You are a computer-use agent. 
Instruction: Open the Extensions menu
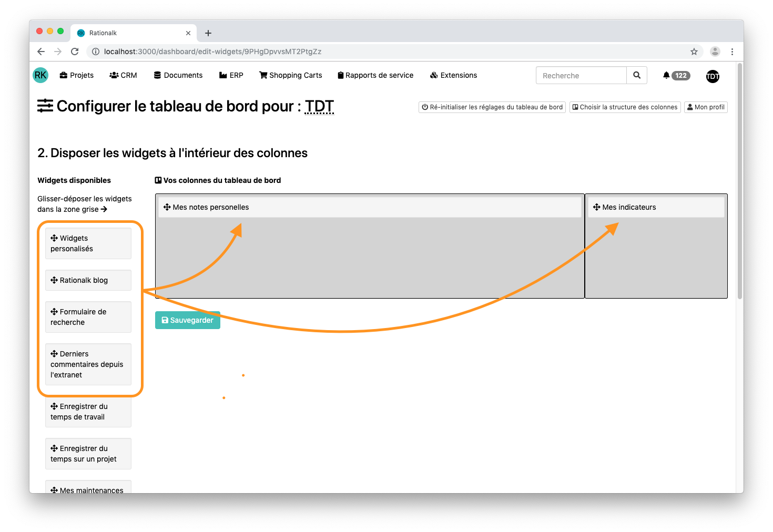coord(453,75)
